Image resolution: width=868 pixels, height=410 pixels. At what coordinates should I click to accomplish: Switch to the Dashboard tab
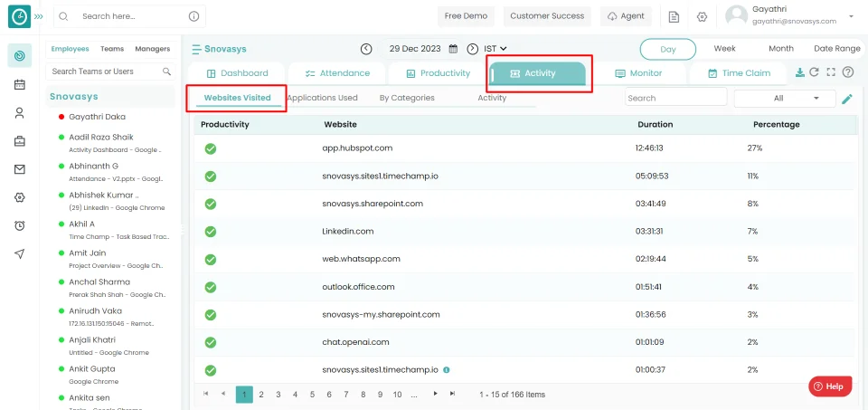click(x=237, y=73)
